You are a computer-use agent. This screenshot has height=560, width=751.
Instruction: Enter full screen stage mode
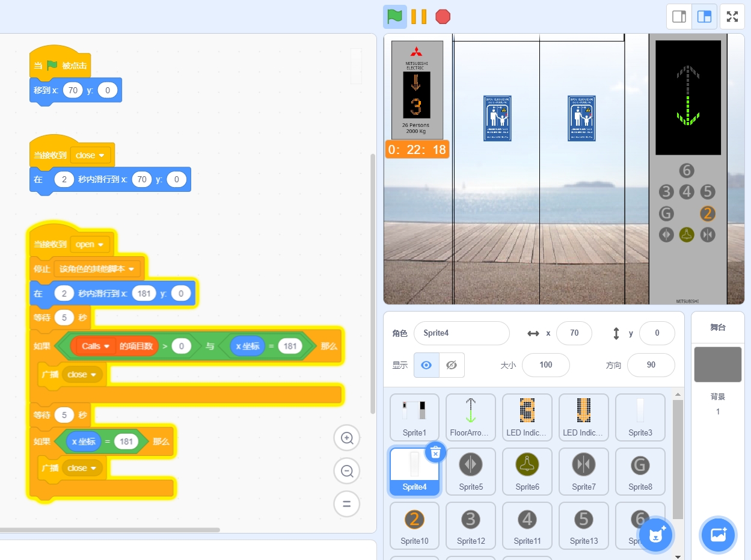click(x=732, y=17)
